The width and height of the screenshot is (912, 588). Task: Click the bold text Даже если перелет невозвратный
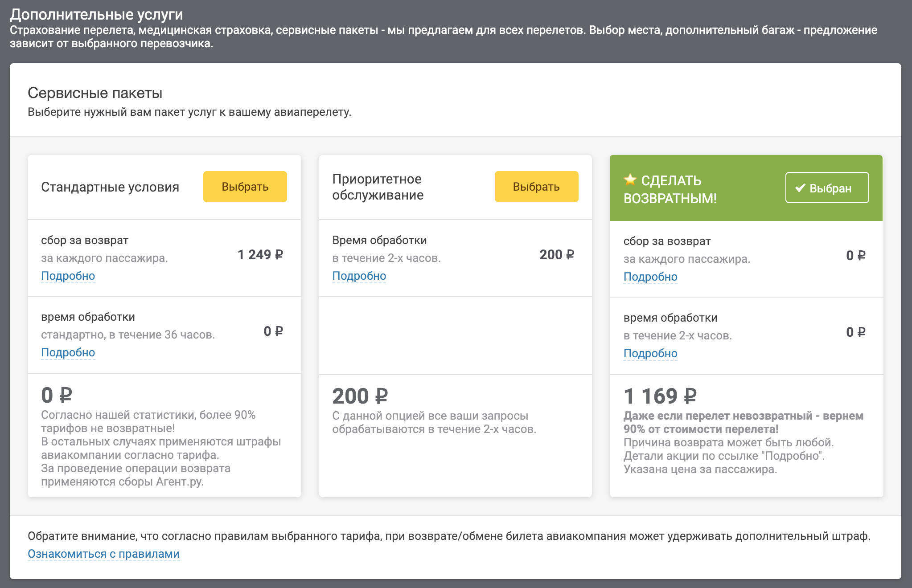coord(718,416)
